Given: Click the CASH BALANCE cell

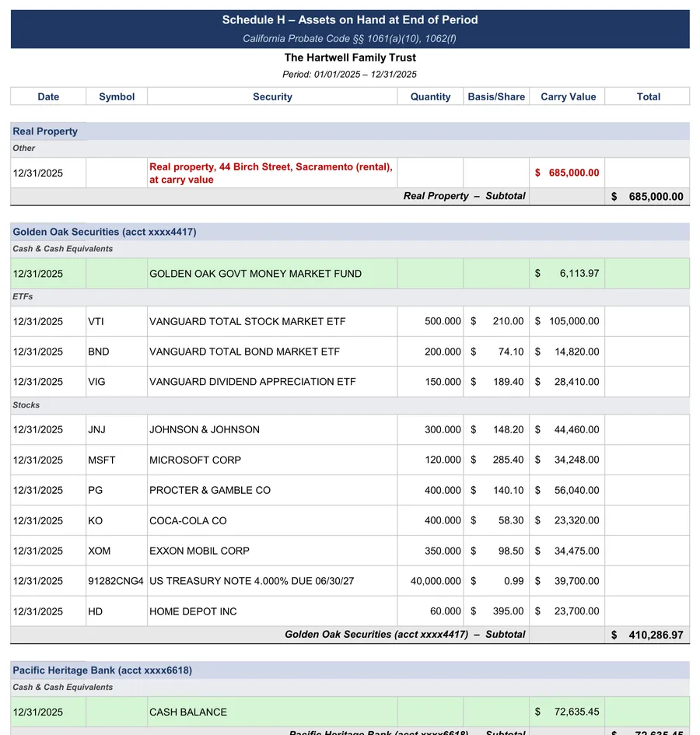Looking at the screenshot, I should pos(272,712).
